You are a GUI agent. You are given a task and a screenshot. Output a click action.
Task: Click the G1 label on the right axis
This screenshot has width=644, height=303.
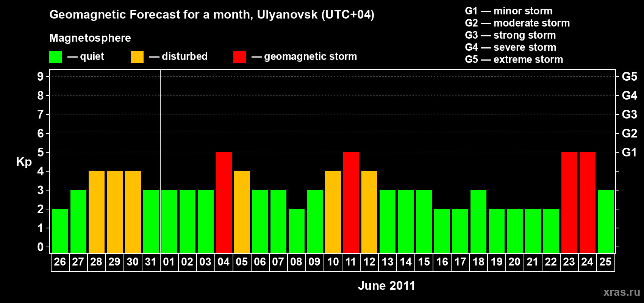[x=630, y=152]
